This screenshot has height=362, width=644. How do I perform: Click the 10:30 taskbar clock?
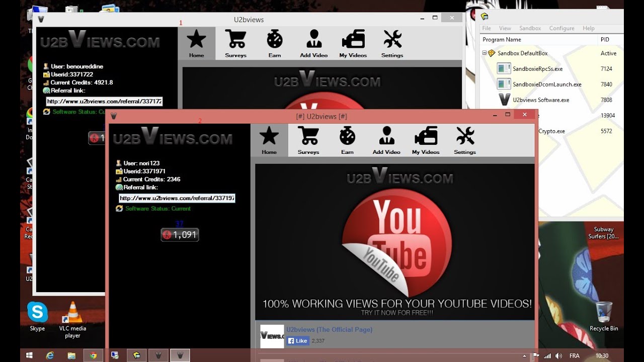click(x=602, y=355)
